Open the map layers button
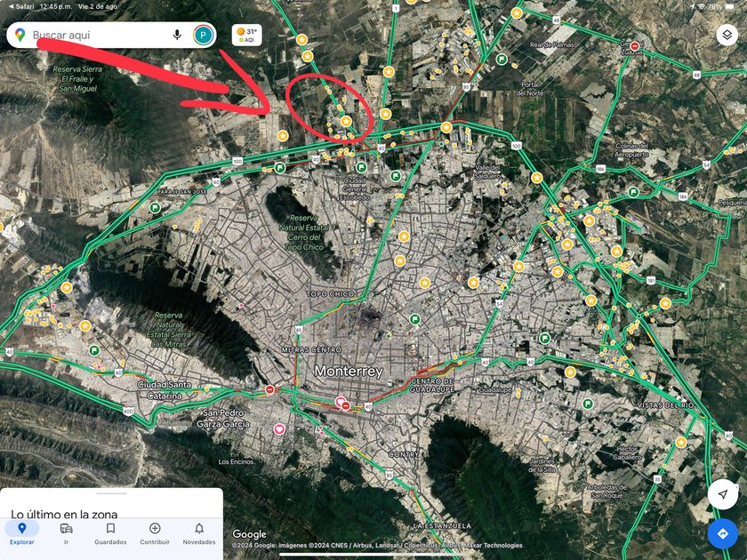The width and height of the screenshot is (747, 560). point(727,35)
